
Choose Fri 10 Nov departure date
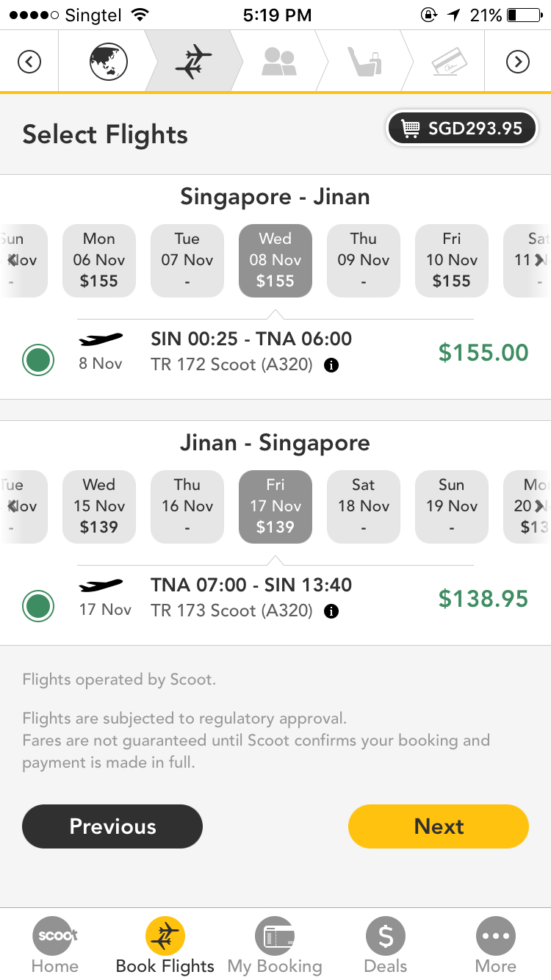(x=452, y=260)
